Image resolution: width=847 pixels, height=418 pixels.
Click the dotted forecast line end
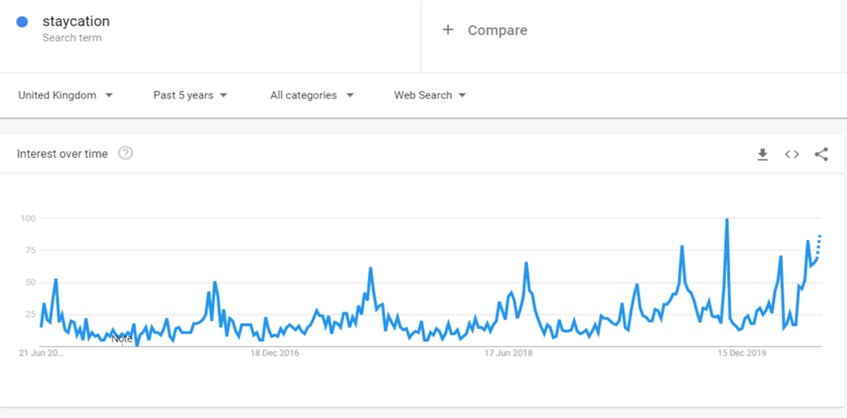(820, 236)
